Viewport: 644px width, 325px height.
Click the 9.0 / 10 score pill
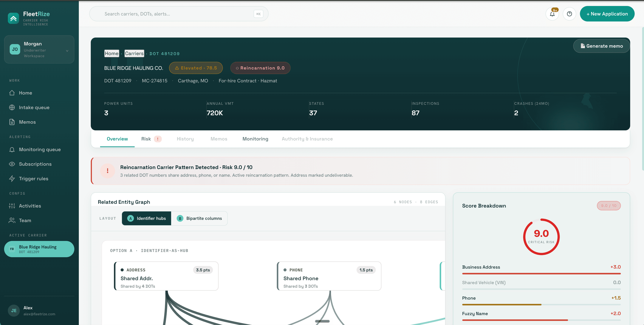tap(609, 206)
